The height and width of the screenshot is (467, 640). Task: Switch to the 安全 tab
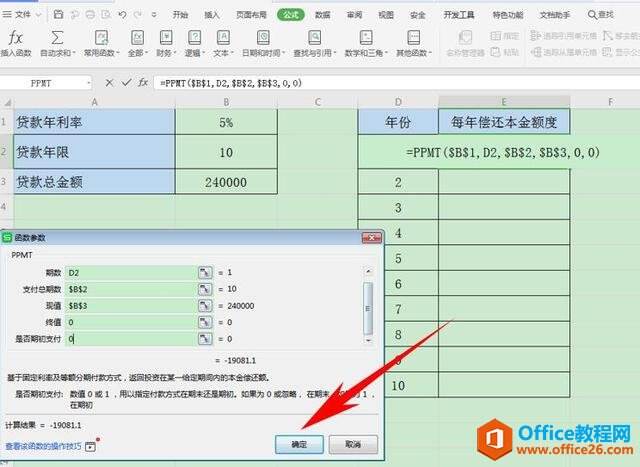coord(418,15)
